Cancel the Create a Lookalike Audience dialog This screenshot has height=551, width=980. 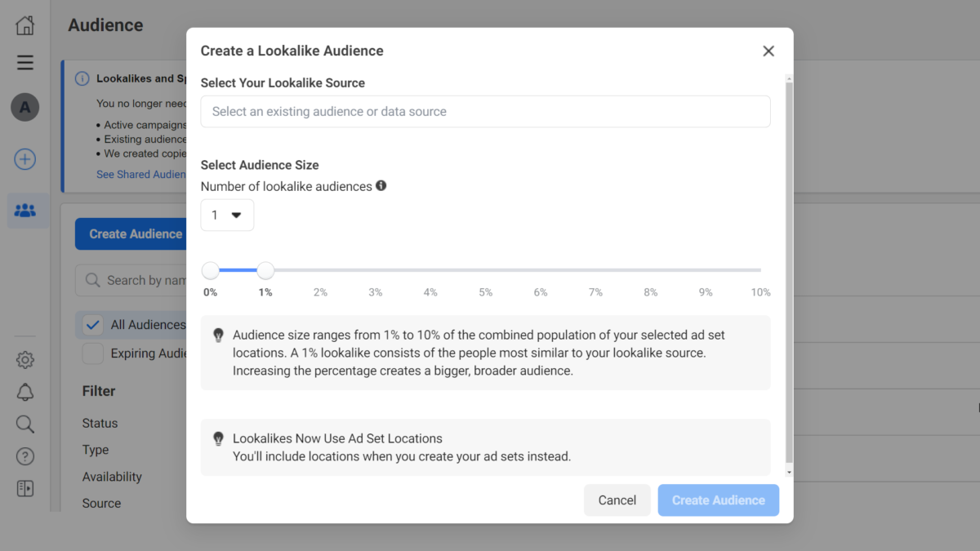pyautogui.click(x=617, y=500)
